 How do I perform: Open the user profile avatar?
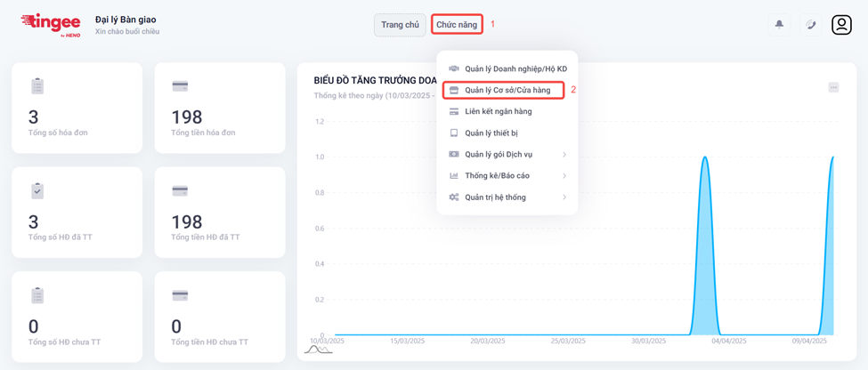click(x=841, y=25)
